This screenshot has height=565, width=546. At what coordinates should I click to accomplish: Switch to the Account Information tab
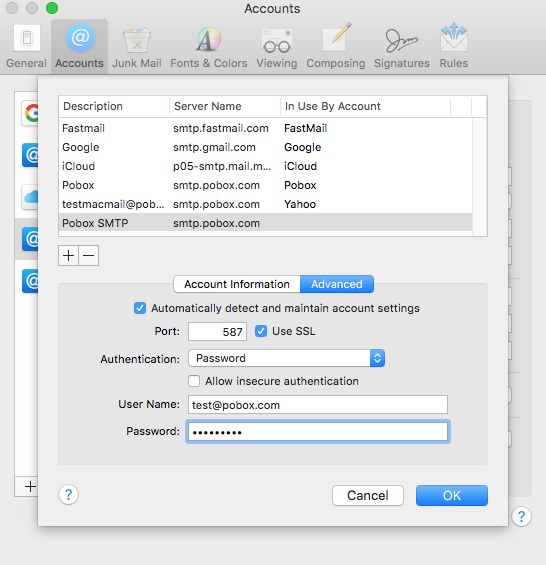coord(237,284)
